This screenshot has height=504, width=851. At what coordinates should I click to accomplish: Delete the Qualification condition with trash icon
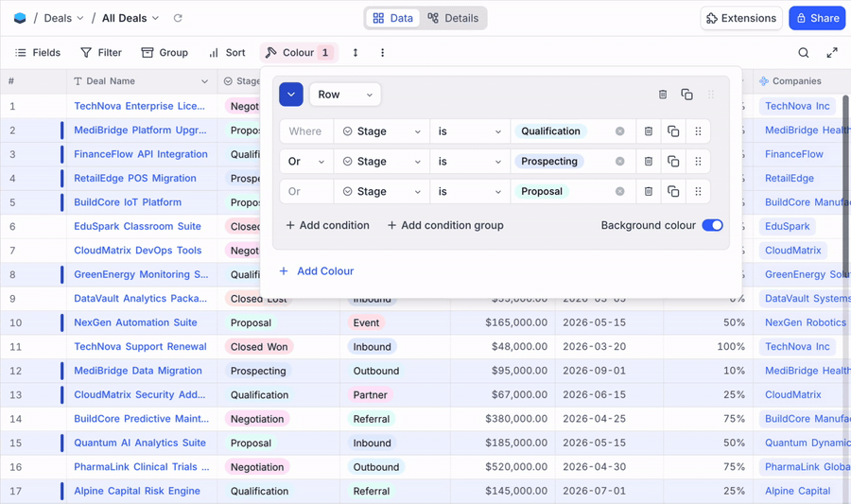tap(649, 131)
